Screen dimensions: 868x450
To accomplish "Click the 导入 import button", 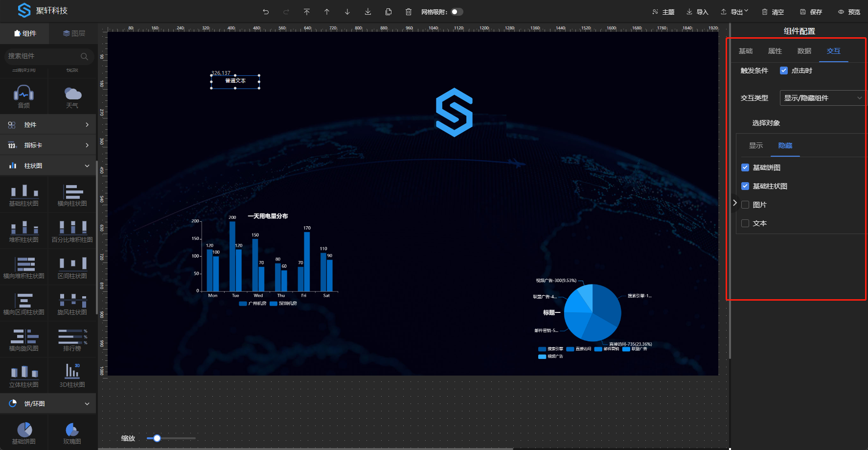I will 697,12.
